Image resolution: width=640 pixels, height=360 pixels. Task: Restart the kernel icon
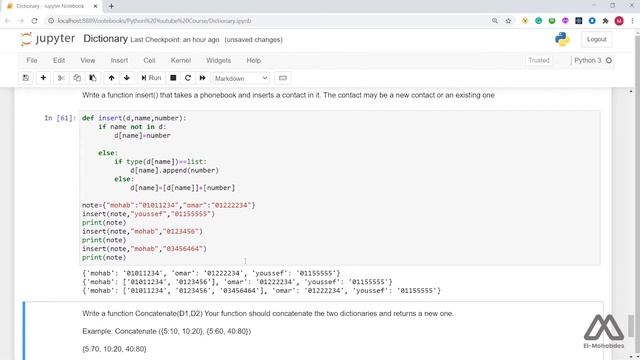pyautogui.click(x=188, y=78)
